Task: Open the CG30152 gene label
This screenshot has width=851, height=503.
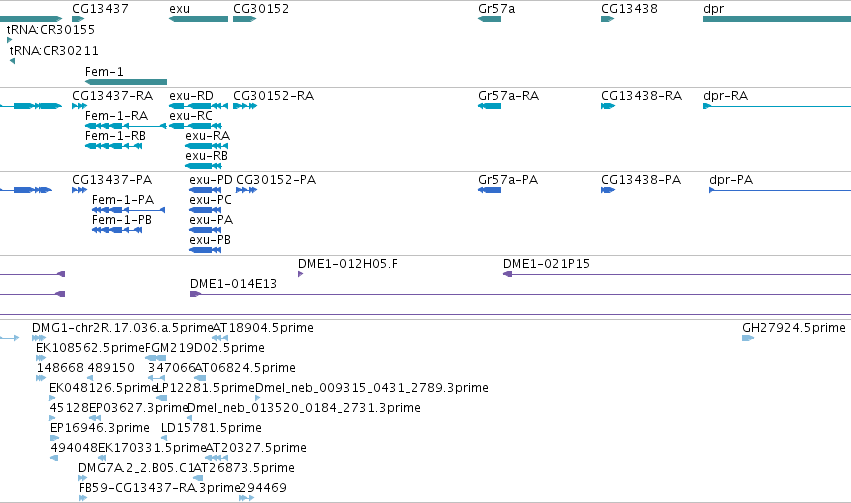Action: pyautogui.click(x=261, y=9)
